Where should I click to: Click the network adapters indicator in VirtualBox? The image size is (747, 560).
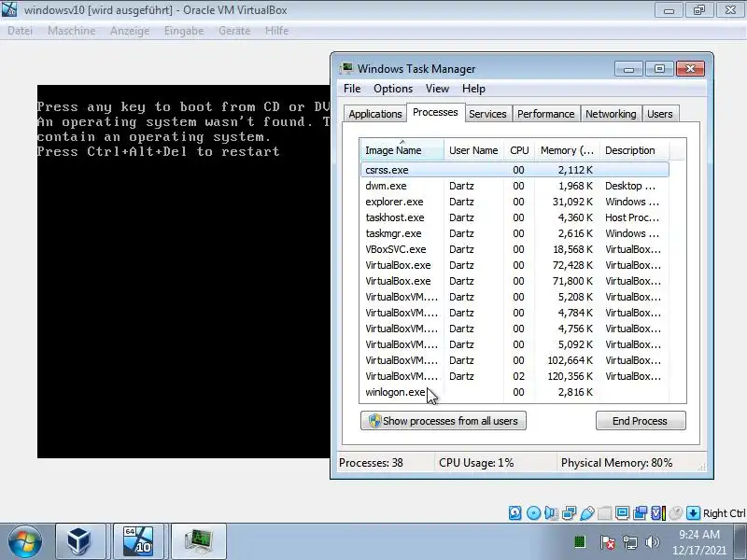tap(569, 512)
